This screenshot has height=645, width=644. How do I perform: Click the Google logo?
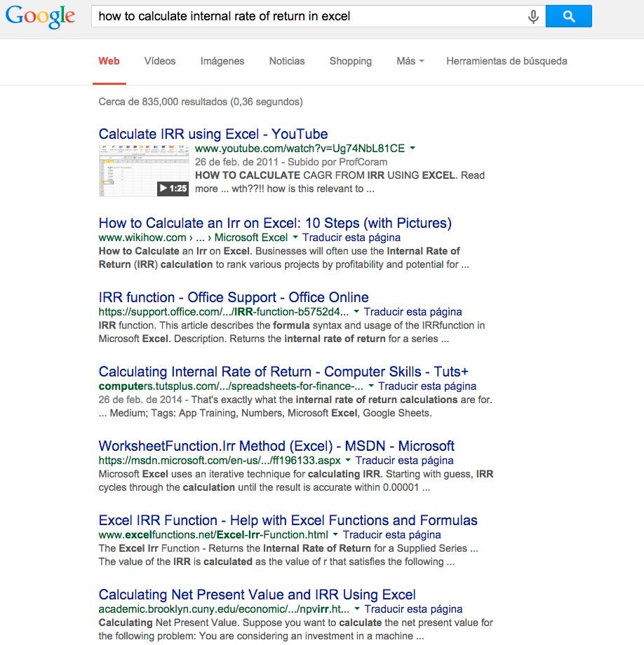(40, 17)
